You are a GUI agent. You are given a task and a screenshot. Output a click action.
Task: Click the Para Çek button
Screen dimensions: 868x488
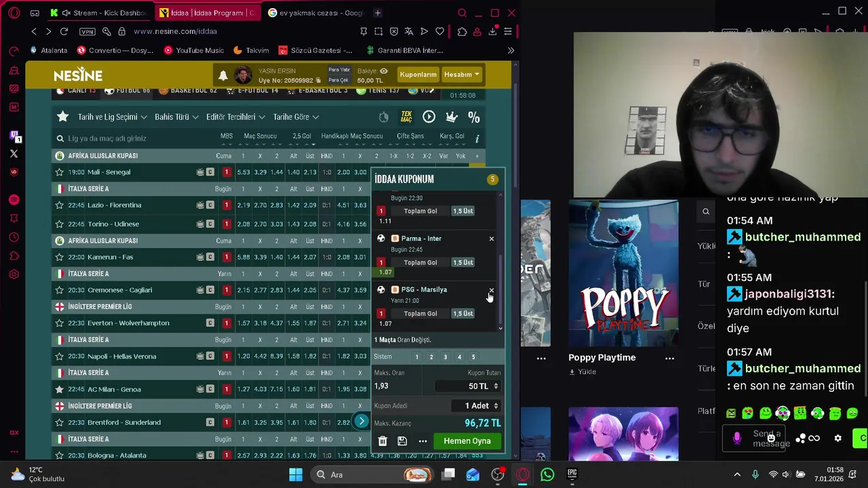tap(338, 80)
